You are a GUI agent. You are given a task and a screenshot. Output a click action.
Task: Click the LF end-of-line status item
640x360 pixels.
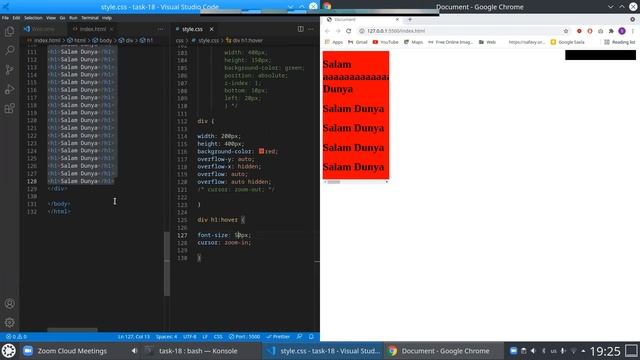tap(205, 337)
